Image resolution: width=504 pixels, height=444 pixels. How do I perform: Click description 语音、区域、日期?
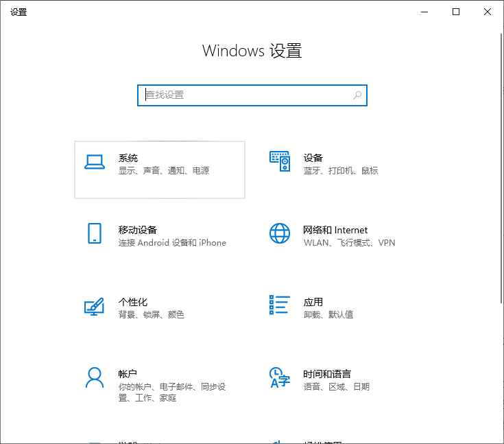(x=337, y=386)
